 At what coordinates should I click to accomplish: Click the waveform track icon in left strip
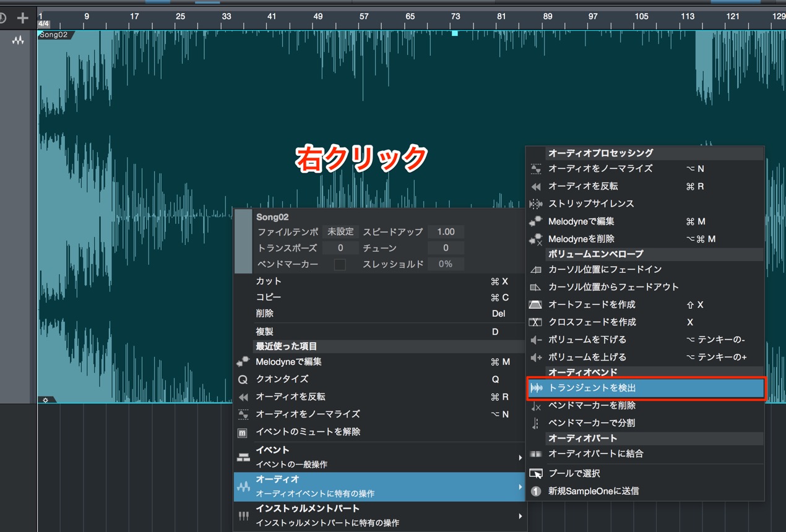[x=18, y=40]
